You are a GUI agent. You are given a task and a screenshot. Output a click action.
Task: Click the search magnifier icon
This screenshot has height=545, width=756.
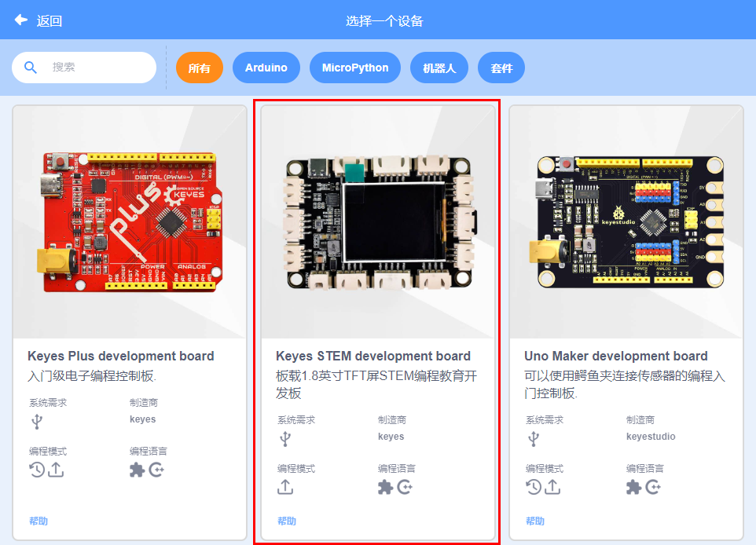point(31,68)
